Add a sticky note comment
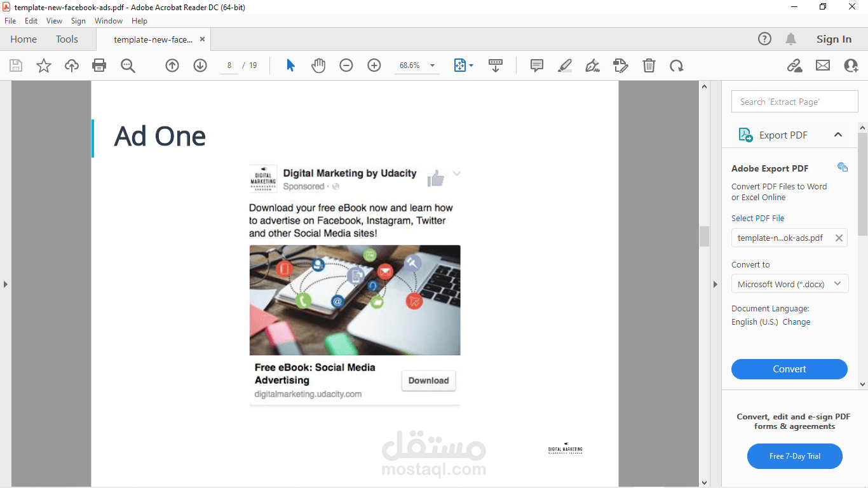The image size is (868, 488). tap(537, 65)
